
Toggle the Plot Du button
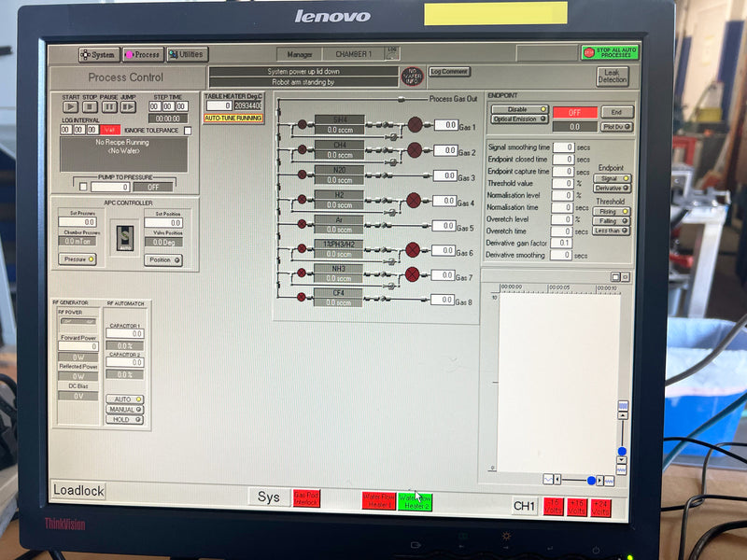click(x=617, y=127)
